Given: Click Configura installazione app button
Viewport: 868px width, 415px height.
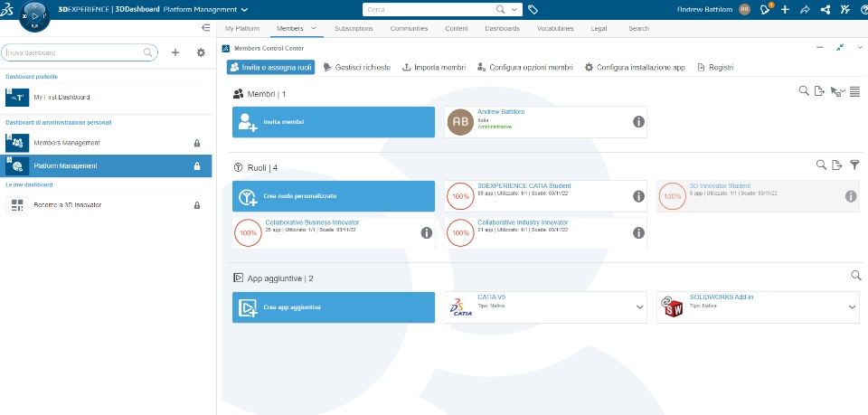Looking at the screenshot, I should (x=635, y=67).
